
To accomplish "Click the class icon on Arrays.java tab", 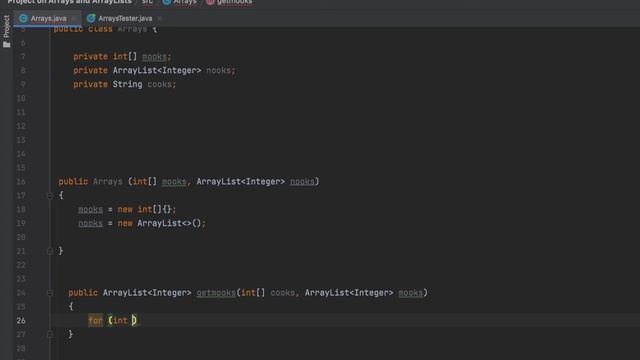I will click(x=23, y=18).
